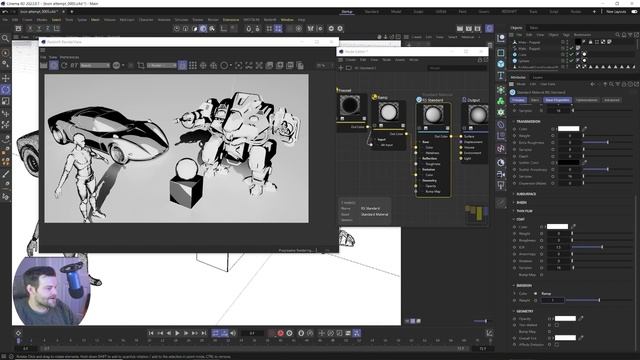Switch to the Layers tab in Attributes panel
The width and height of the screenshot is (640, 360).
coord(538,77)
